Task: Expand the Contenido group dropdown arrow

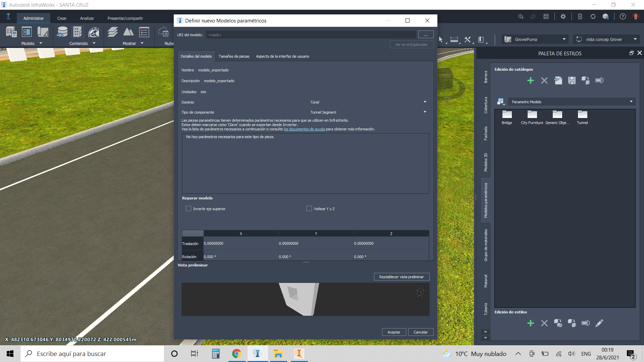Action: pos(94,43)
